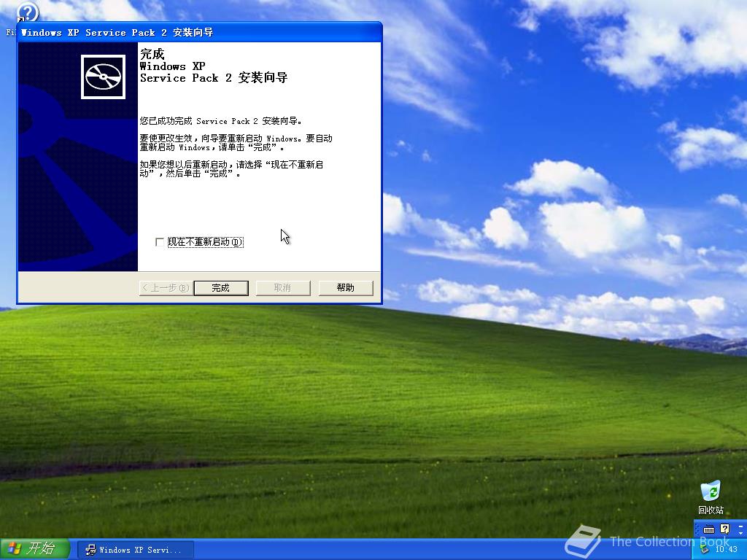Image resolution: width=747 pixels, height=560 pixels.
Task: Open the language bar options arrow
Action: pos(741,533)
